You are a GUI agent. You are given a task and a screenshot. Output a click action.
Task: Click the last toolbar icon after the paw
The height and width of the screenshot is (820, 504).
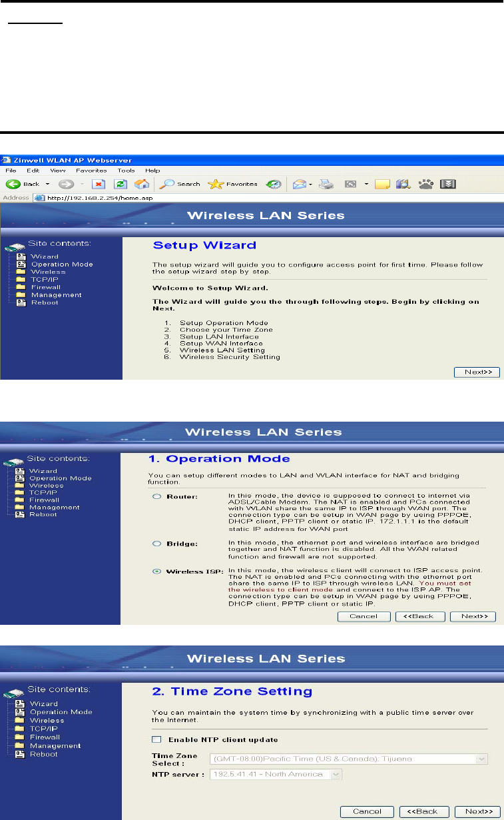pos(448,184)
